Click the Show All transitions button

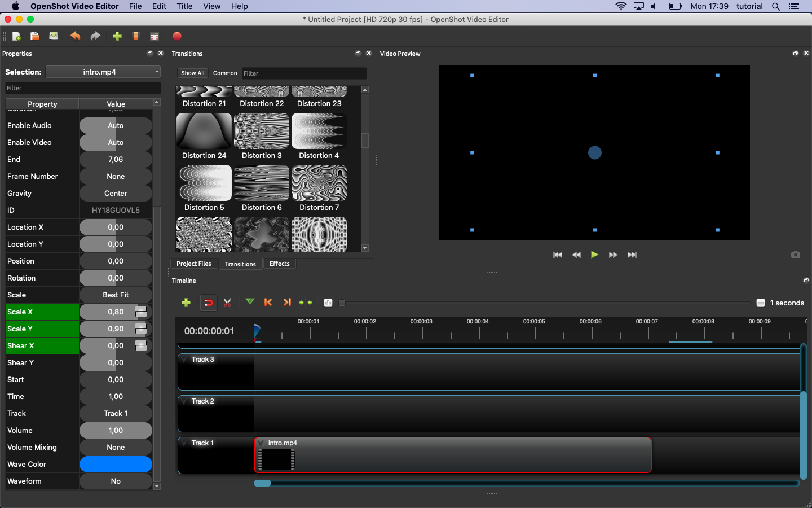192,73
